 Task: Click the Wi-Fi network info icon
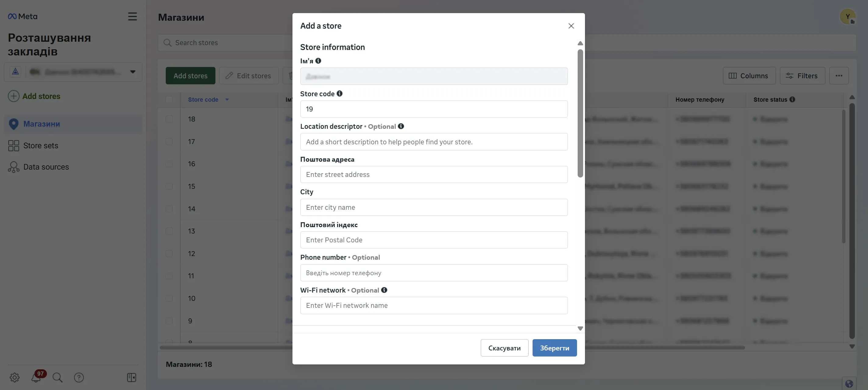pyautogui.click(x=384, y=290)
